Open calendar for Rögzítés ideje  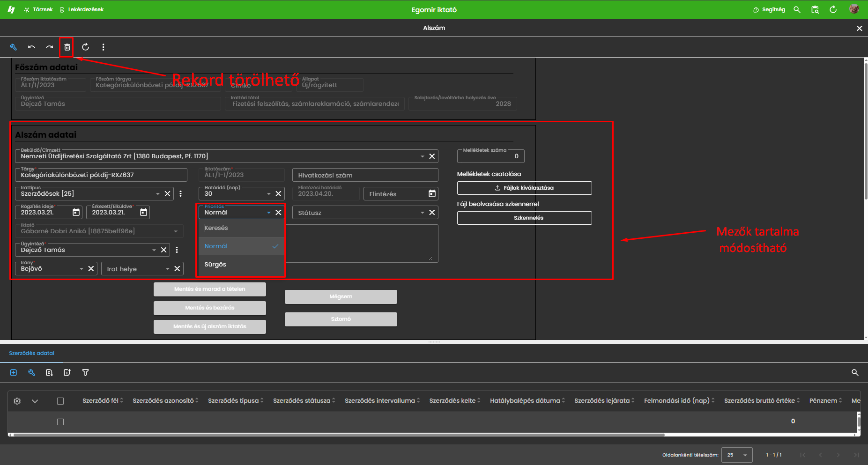pos(76,213)
